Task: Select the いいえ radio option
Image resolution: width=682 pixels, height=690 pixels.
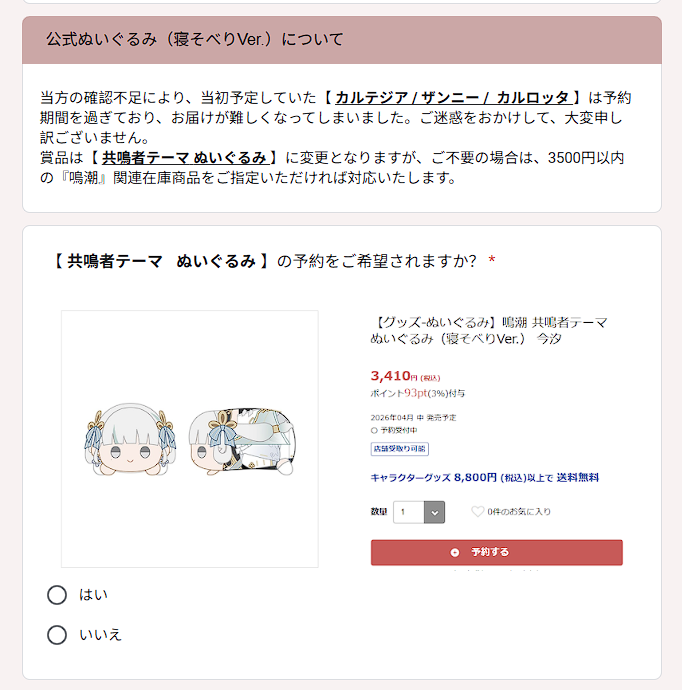Action: (57, 635)
